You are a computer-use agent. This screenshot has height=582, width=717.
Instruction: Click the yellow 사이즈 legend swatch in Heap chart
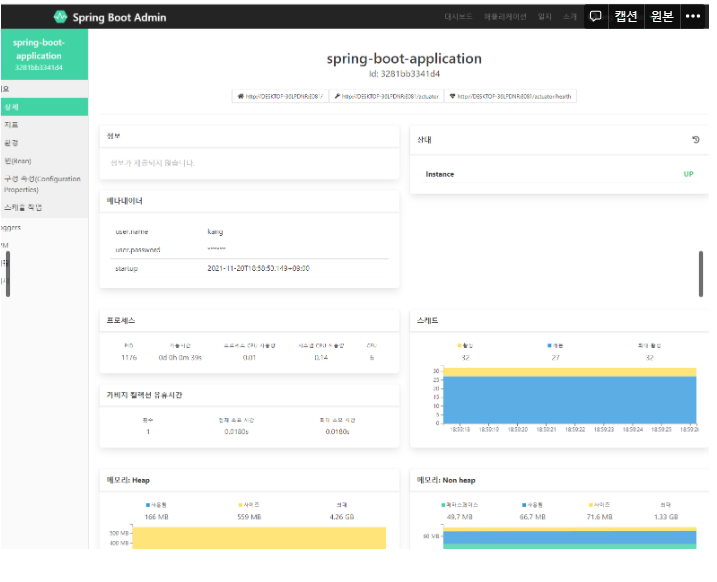click(x=241, y=505)
